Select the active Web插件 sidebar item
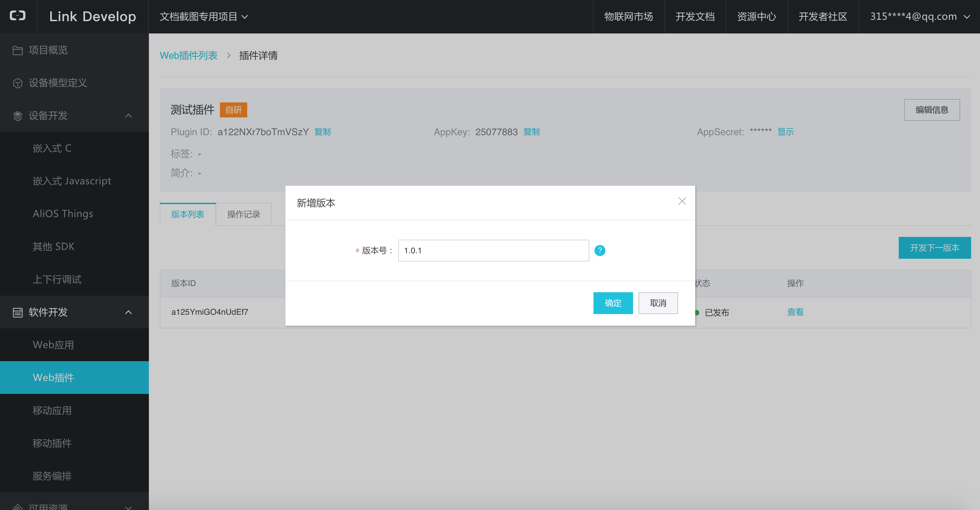The width and height of the screenshot is (980, 510). [74, 378]
